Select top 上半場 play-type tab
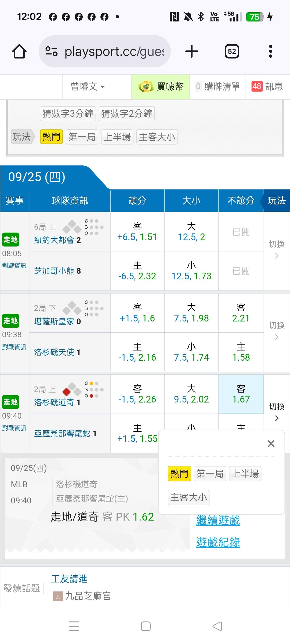 (117, 137)
